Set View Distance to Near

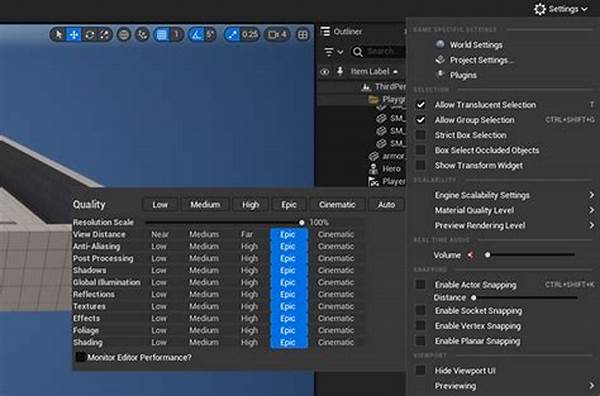(160, 235)
